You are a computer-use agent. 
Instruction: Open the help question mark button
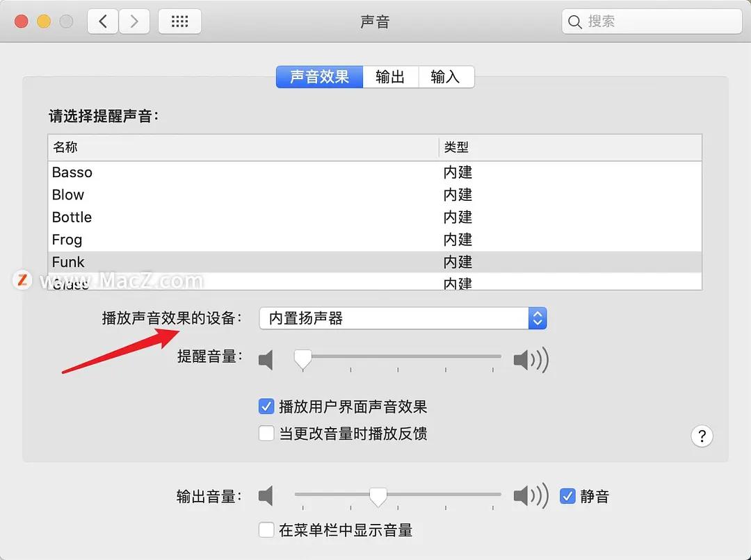(702, 436)
